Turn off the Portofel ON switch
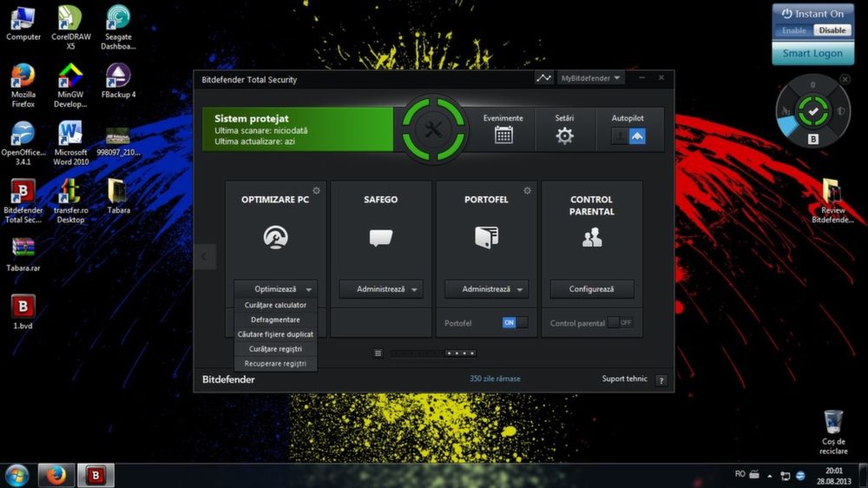Screen dimensions: 868x488 click(x=514, y=322)
